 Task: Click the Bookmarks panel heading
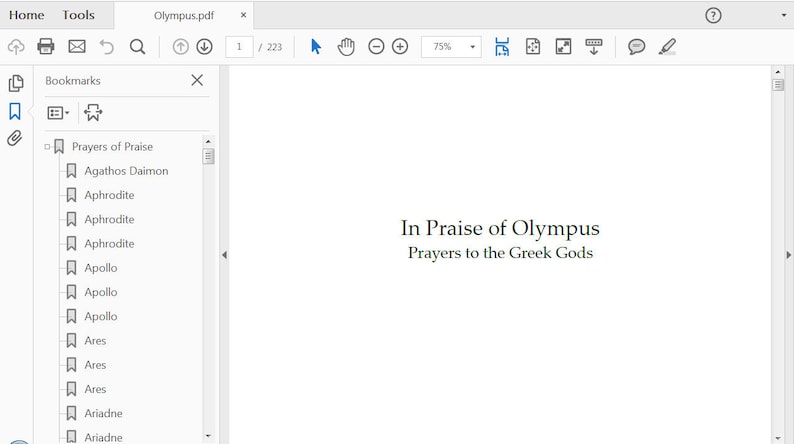click(x=72, y=80)
